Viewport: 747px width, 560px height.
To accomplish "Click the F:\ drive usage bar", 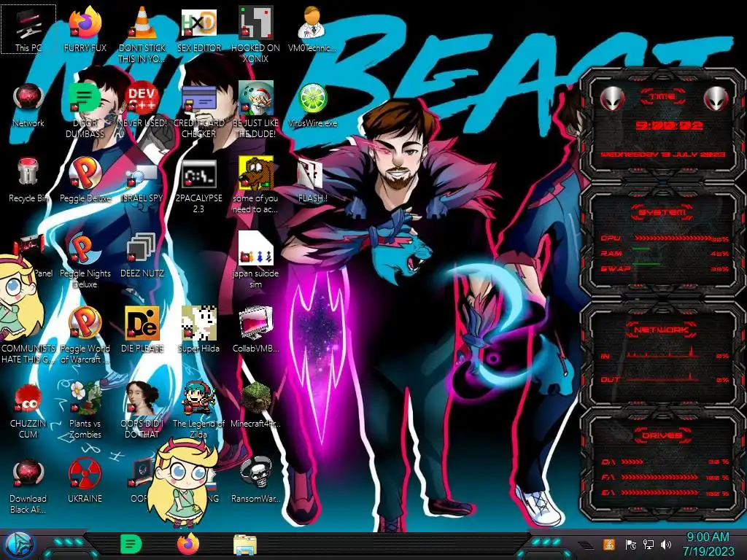I will tap(659, 477).
